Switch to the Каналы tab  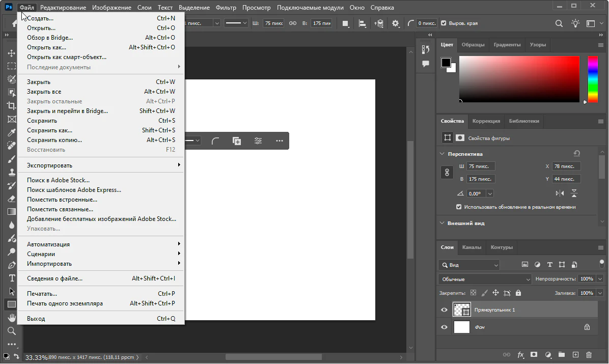[x=472, y=247]
